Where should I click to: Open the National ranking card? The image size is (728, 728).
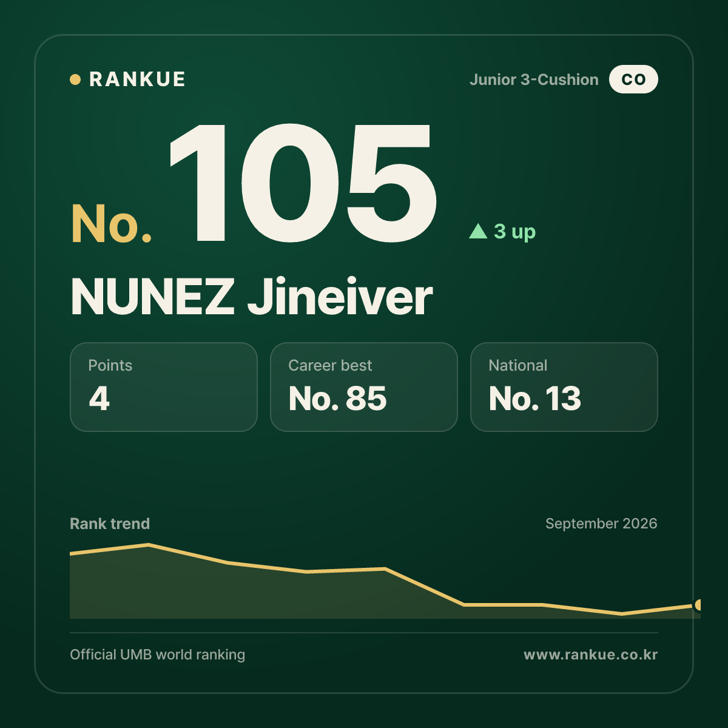click(564, 387)
